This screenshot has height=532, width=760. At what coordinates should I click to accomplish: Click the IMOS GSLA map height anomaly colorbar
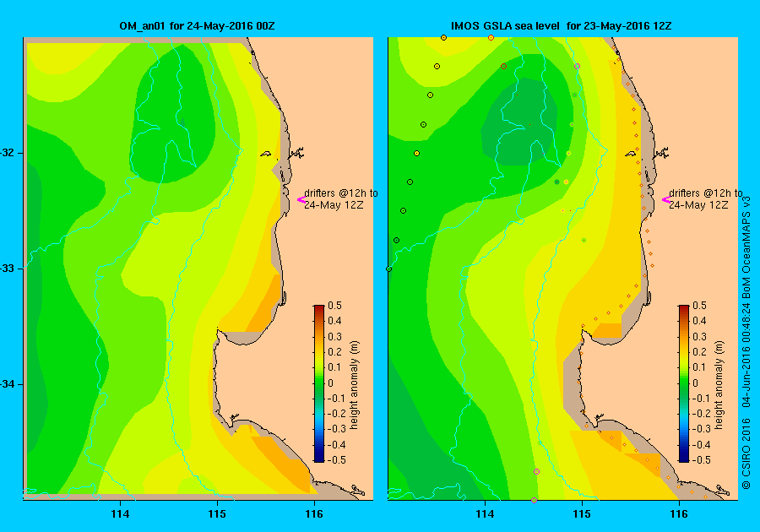pos(683,383)
